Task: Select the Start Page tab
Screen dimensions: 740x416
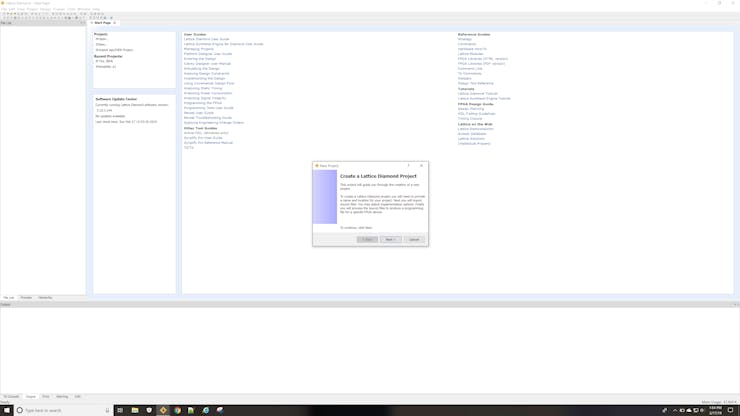Action: pyautogui.click(x=102, y=23)
